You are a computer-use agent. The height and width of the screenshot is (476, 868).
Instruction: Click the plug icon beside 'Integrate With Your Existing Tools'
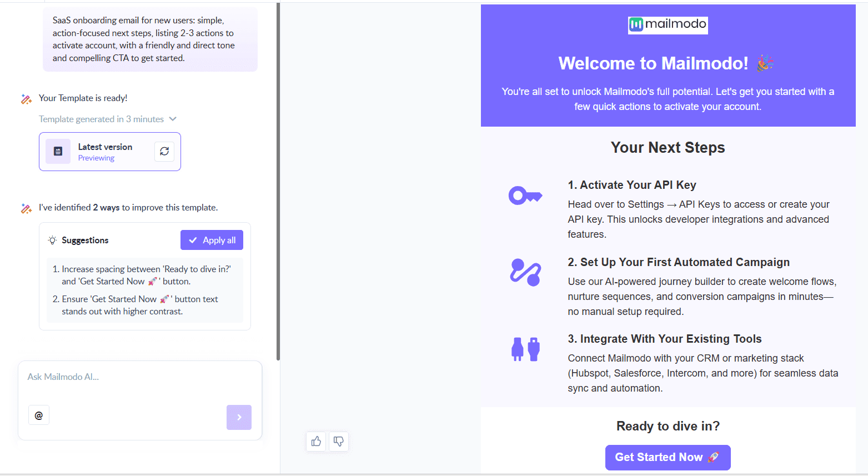coord(525,349)
